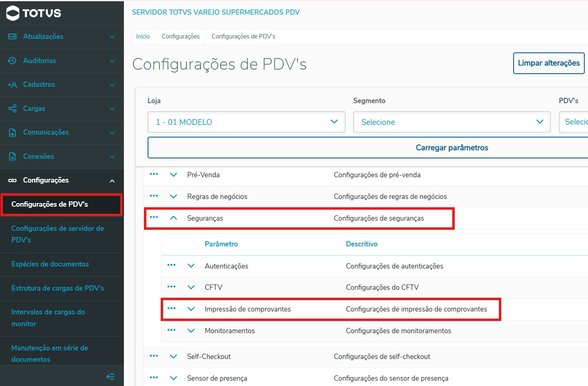Open the three-dots menu for Impressão de comprovantes
This screenshot has height=386, width=588.
pos(171,308)
